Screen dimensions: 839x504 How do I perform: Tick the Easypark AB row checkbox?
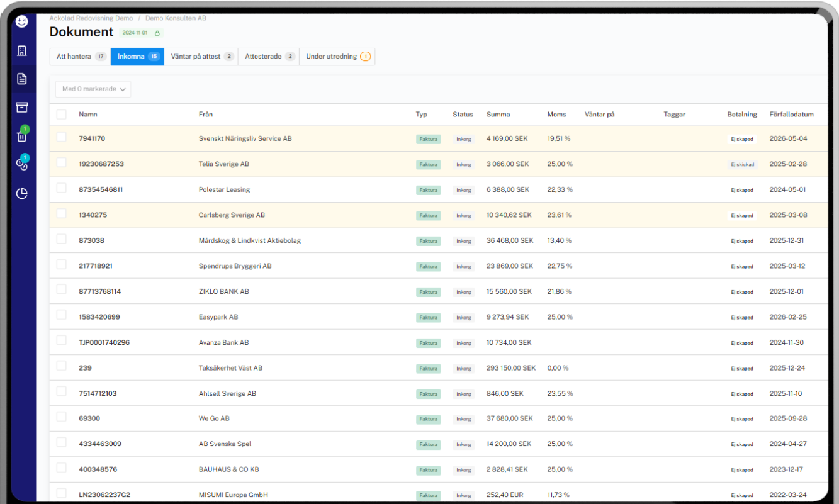(61, 315)
